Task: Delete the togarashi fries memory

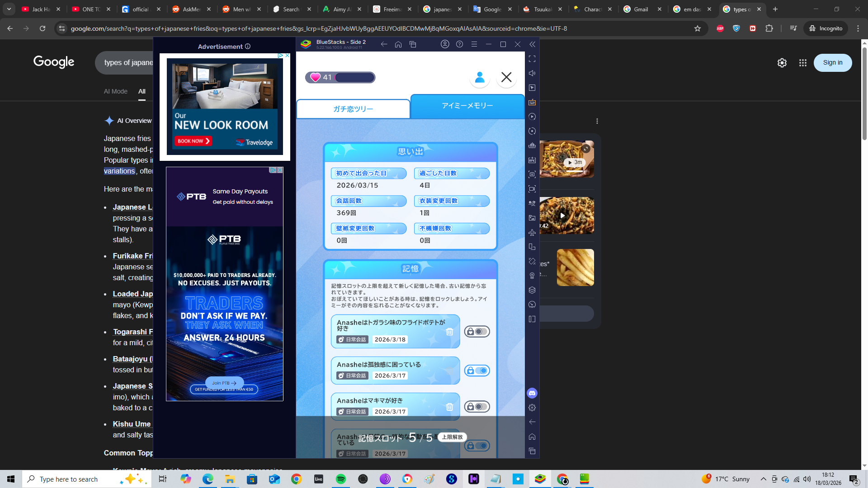Action: (x=449, y=332)
